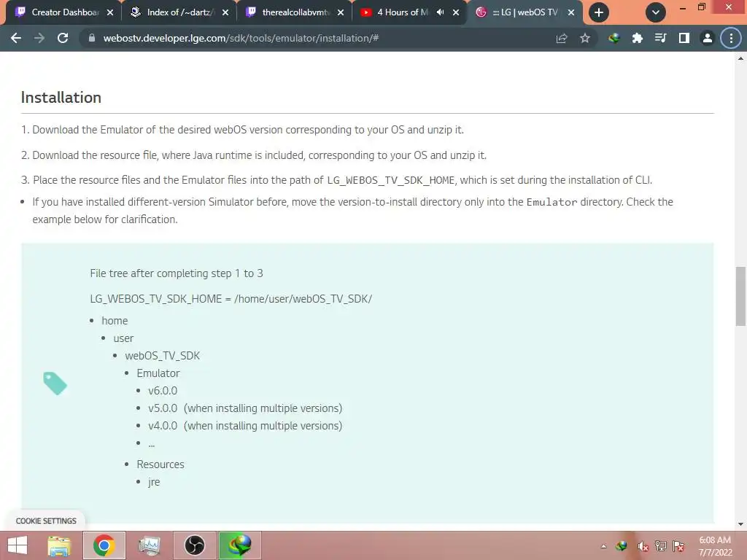Click the Resources tree entry

pos(160,464)
